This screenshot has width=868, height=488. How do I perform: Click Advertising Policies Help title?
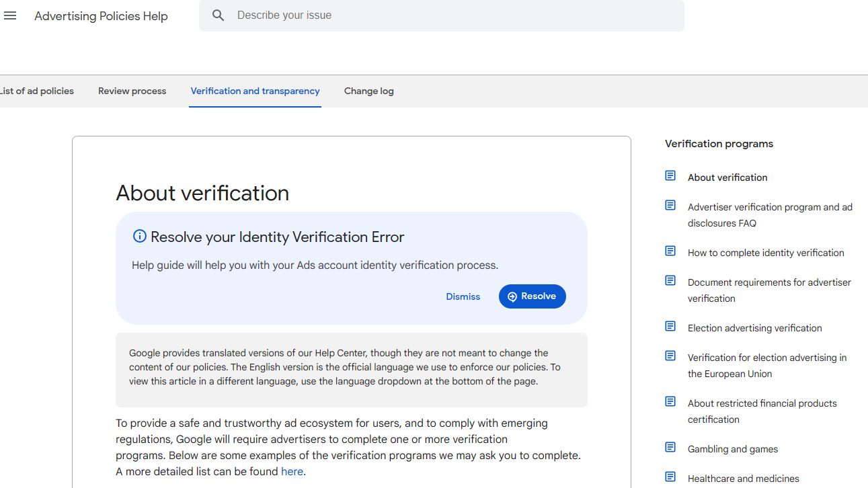click(101, 16)
